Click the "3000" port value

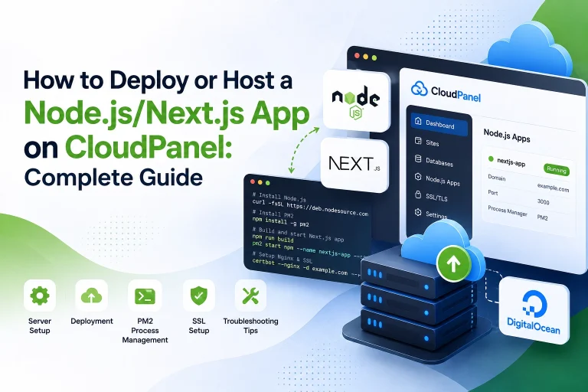pyautogui.click(x=543, y=202)
